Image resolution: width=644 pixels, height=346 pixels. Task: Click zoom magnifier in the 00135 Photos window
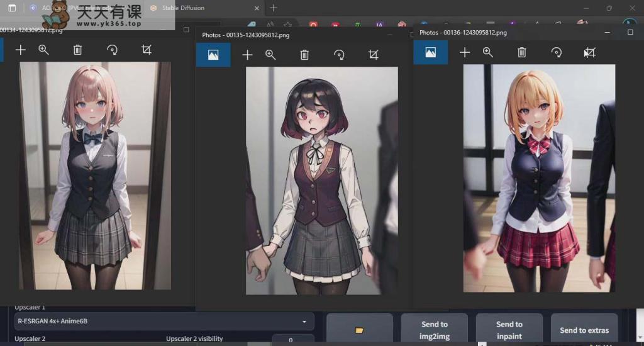(x=270, y=55)
